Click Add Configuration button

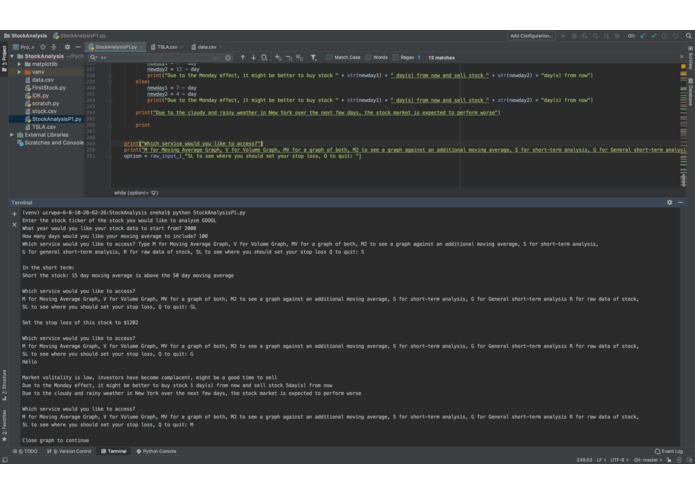(x=531, y=36)
